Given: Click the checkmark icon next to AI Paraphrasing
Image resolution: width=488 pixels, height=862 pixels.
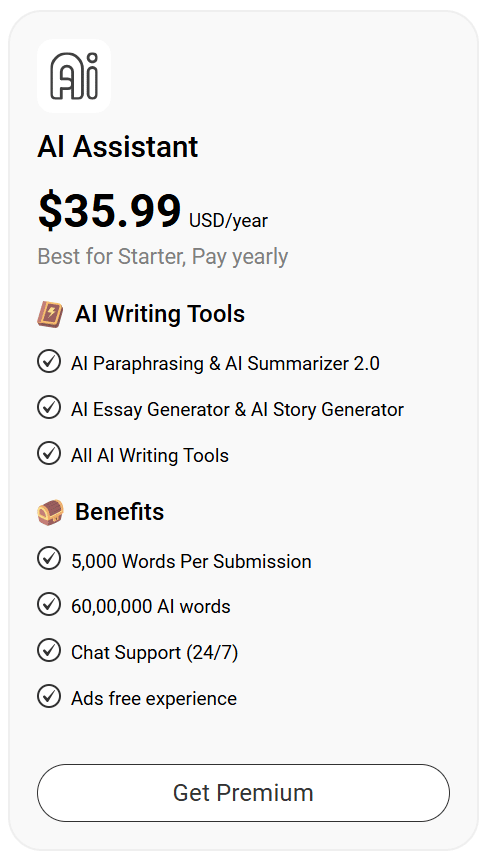Looking at the screenshot, I should (49, 362).
